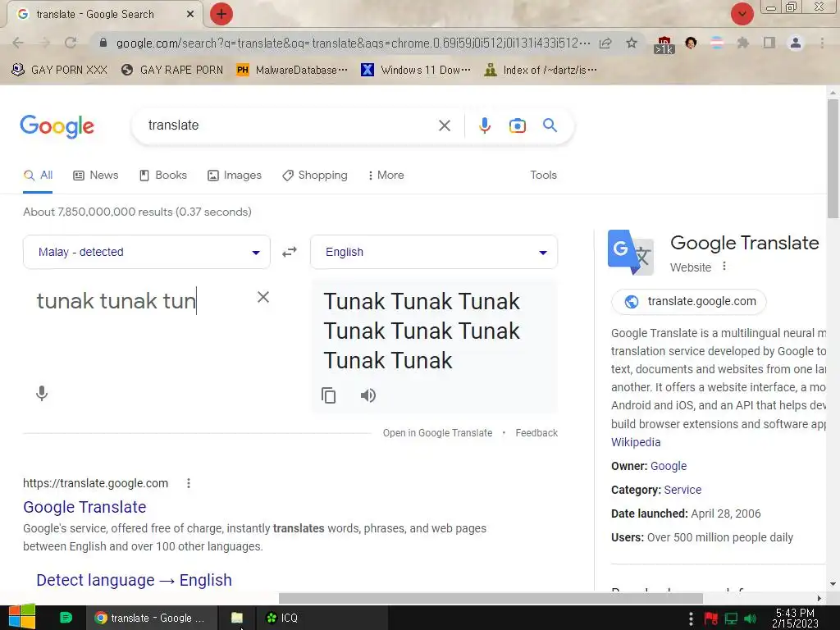
Task: Click the vertical page scrollbar thumb
Action: [x=833, y=158]
